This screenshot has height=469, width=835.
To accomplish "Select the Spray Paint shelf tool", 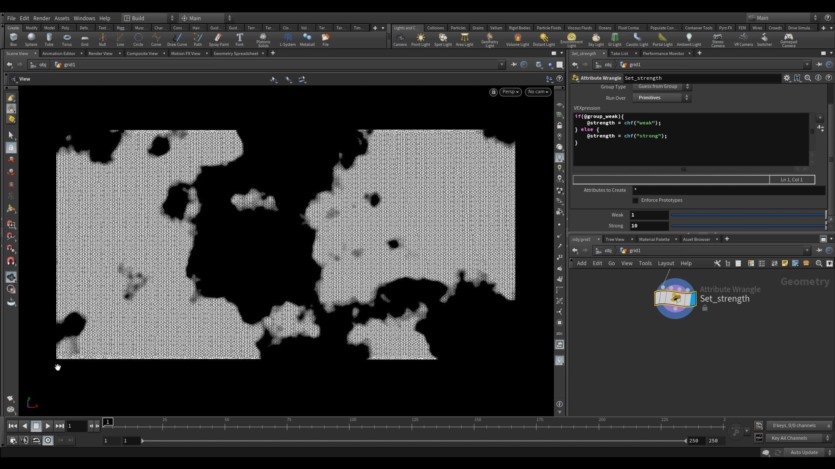I will coord(218,39).
